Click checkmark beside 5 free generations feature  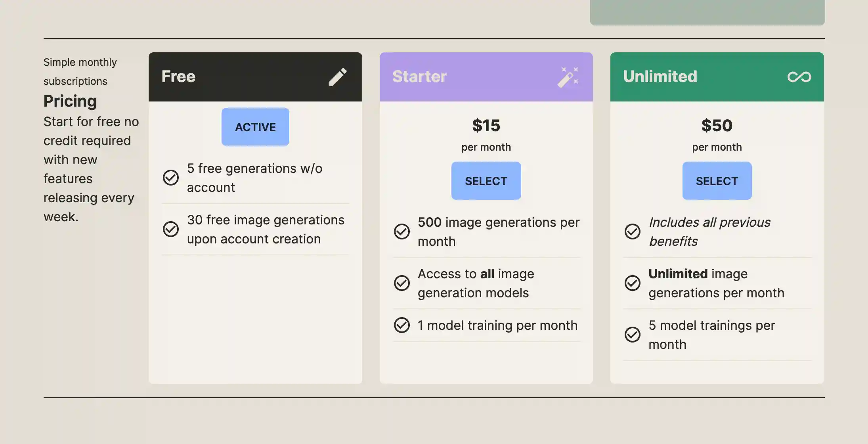[170, 178]
